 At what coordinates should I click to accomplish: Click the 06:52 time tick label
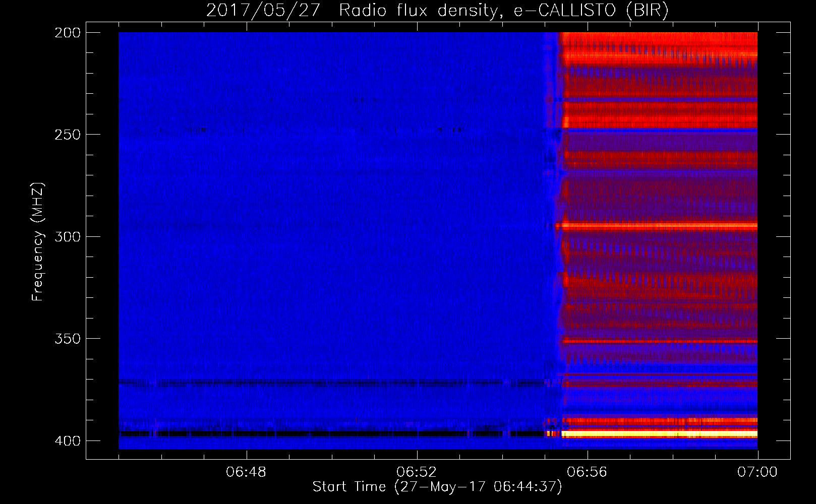coord(417,472)
